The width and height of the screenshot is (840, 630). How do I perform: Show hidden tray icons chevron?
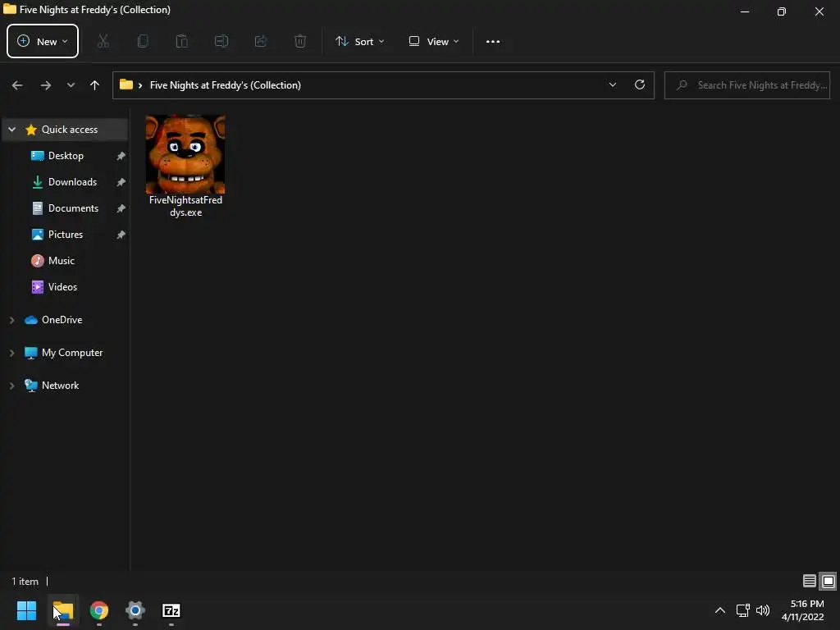[x=720, y=610]
